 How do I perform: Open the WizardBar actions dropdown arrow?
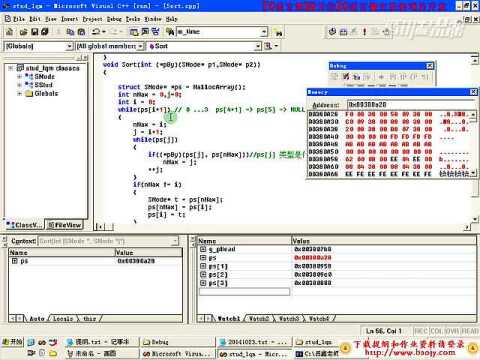click(276, 46)
